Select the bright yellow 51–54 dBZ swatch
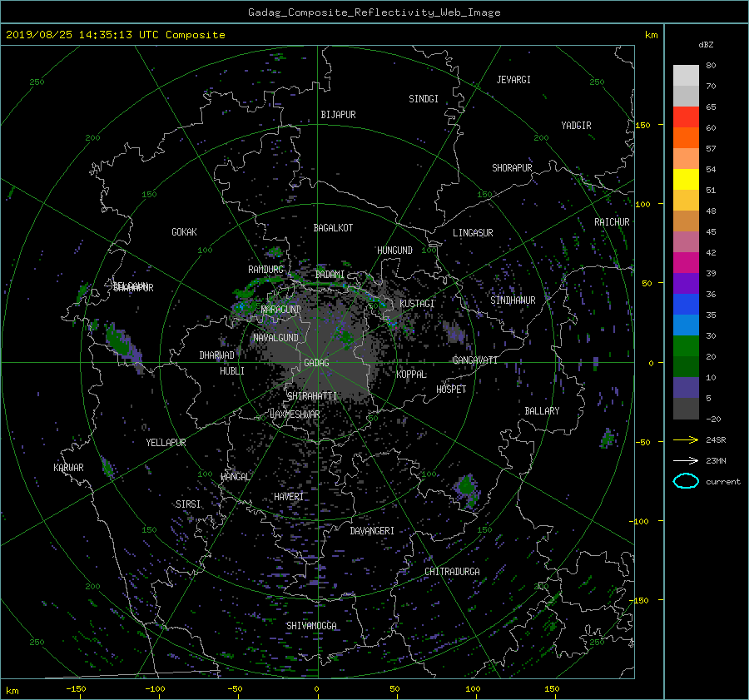The width and height of the screenshot is (749, 700). coord(686,179)
